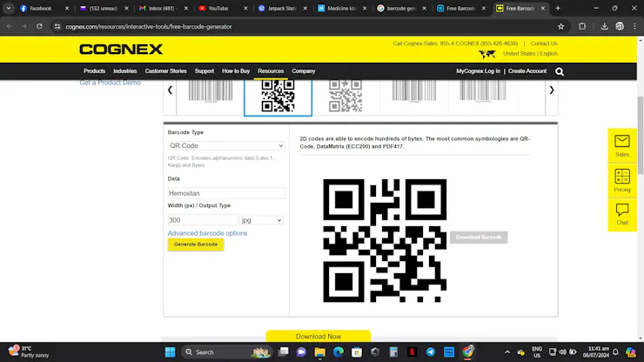Screen dimensions: 644x362
Task: Bookmark this page with star icon
Action: pyautogui.click(x=561, y=26)
